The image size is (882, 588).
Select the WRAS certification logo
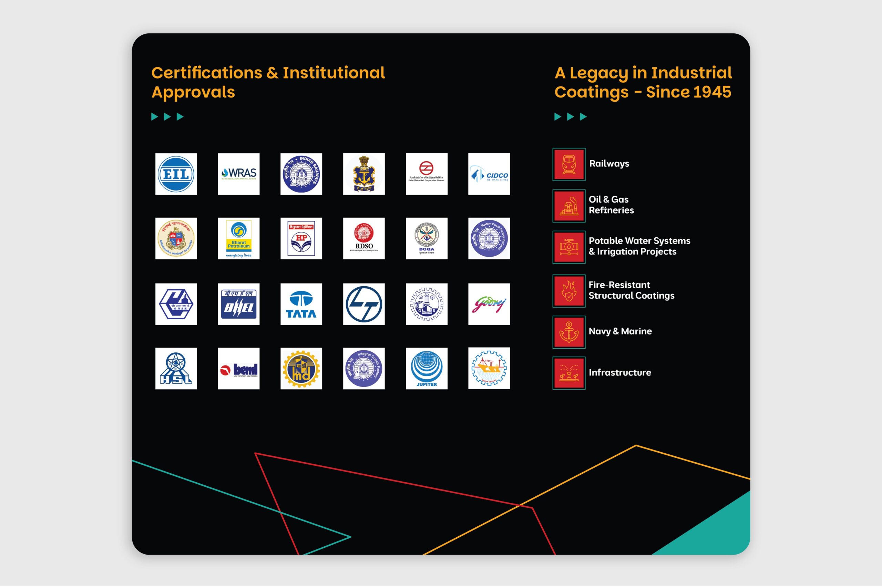tap(238, 174)
